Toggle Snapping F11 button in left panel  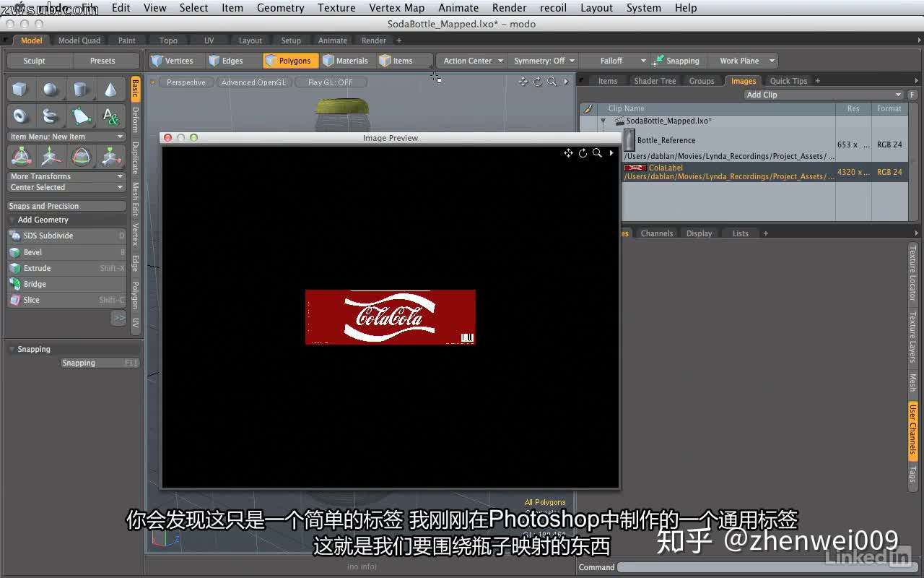[x=100, y=363]
